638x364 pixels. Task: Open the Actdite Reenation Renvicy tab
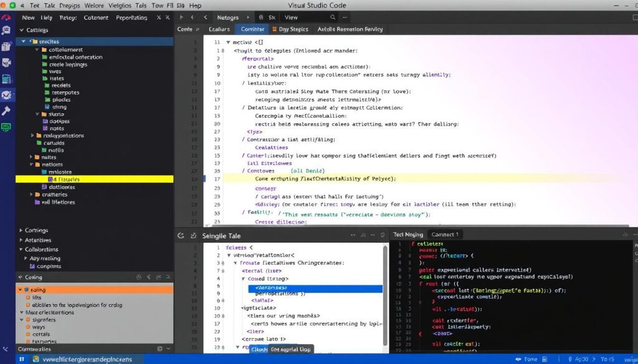pyautogui.click(x=350, y=29)
